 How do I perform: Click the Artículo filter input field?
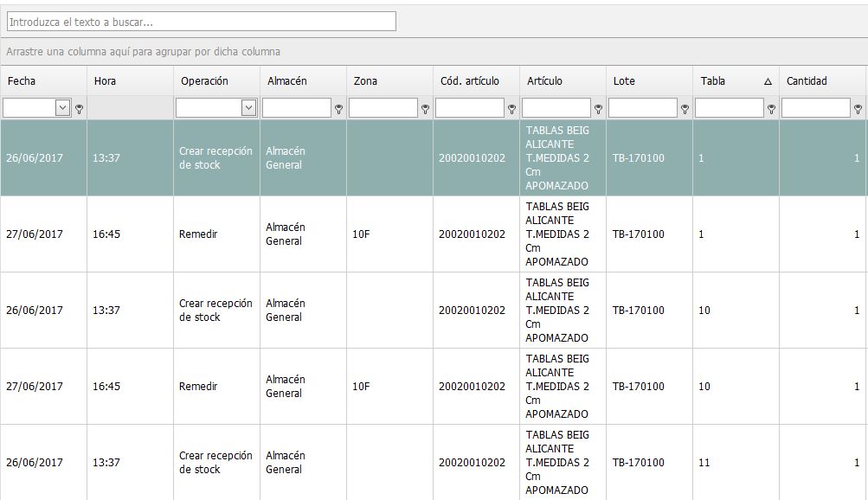556,108
